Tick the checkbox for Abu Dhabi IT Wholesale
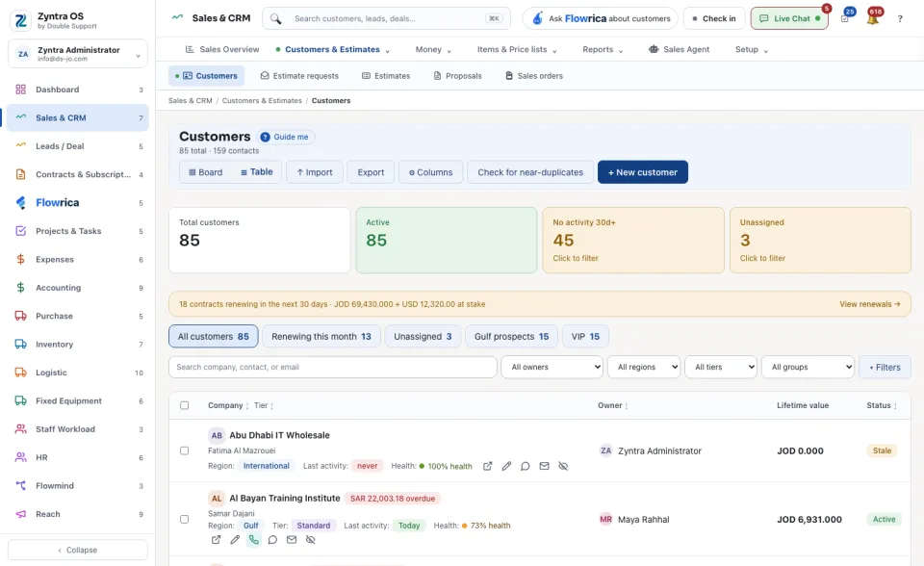This screenshot has width=924, height=566. 185,450
